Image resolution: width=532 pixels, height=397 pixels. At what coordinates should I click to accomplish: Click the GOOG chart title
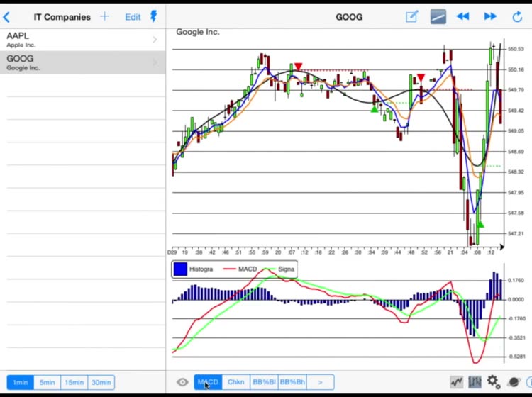tap(349, 17)
